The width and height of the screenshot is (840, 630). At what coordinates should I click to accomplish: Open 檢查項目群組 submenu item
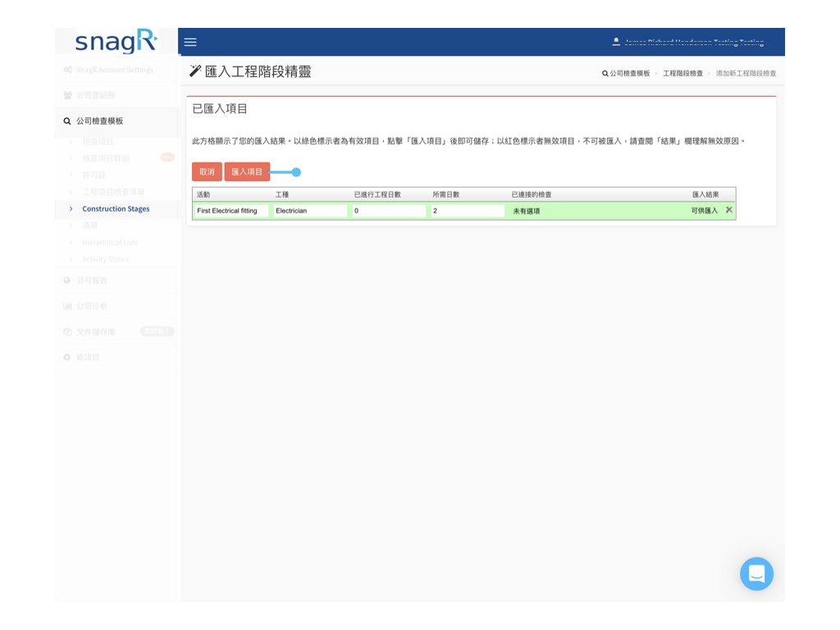[x=106, y=158]
